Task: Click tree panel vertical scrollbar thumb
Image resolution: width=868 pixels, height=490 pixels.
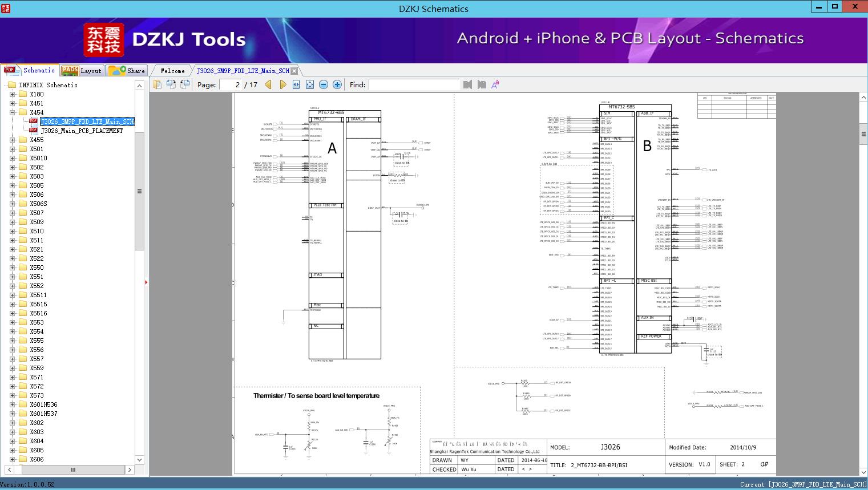Action: coord(139,191)
